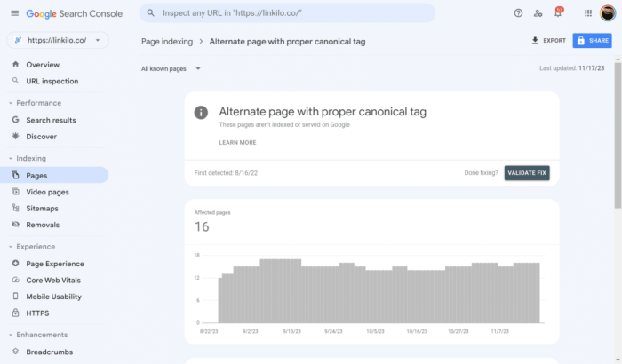
Task: Collapse the Performance section
Action: tap(11, 103)
